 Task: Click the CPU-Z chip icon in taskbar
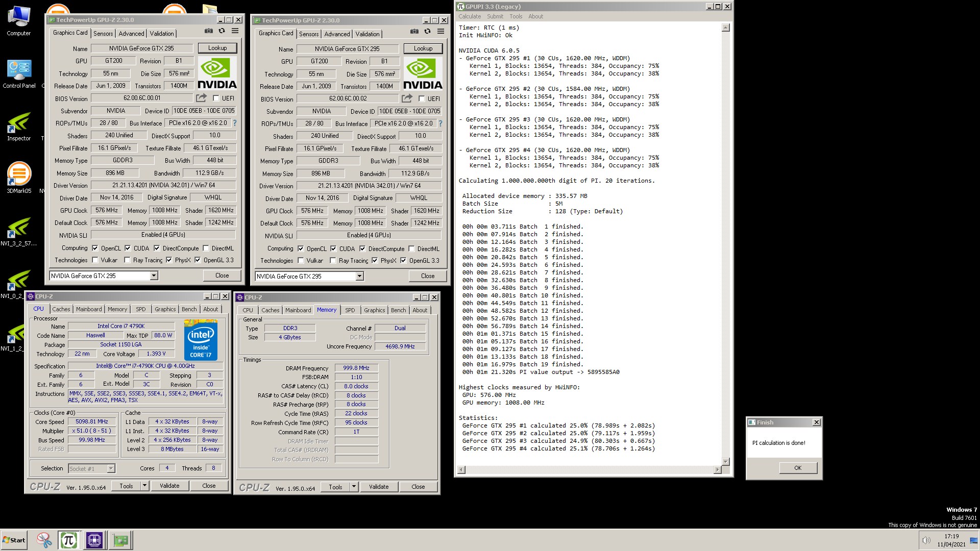pyautogui.click(x=94, y=540)
